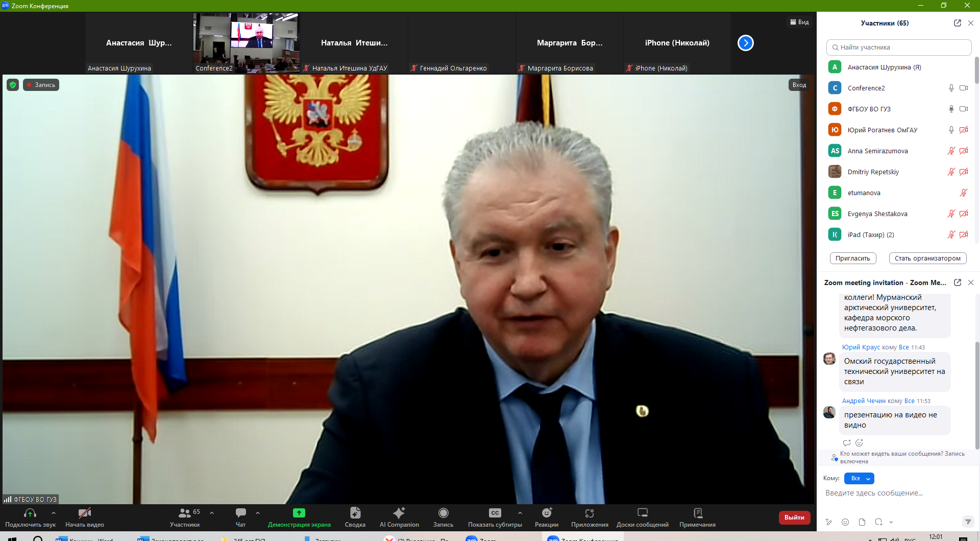Open the Apps (Приложения) icon
This screenshot has width=980, height=541.
[590, 513]
